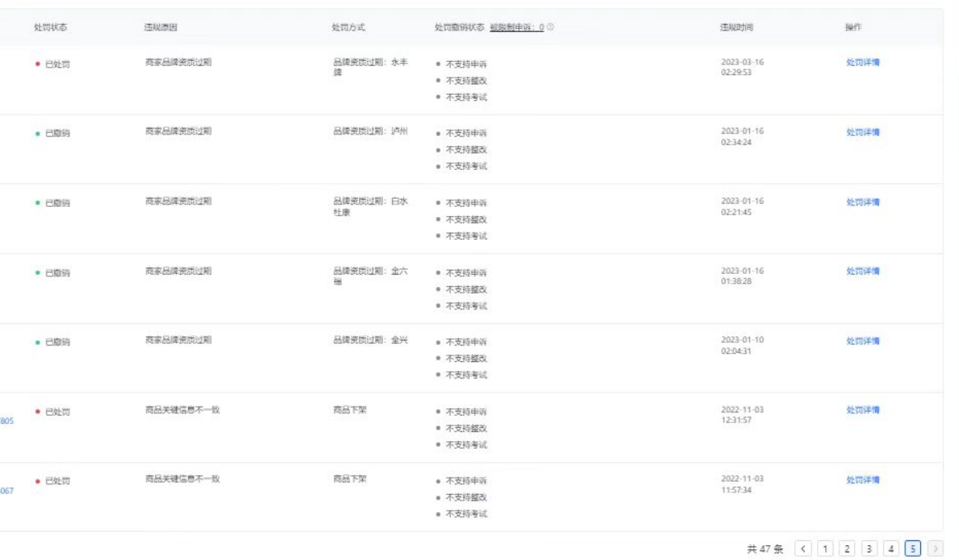View 处罚详情 for the 12:31:57 product delisting
Viewport: 959px width, 560px height.
pos(862,410)
